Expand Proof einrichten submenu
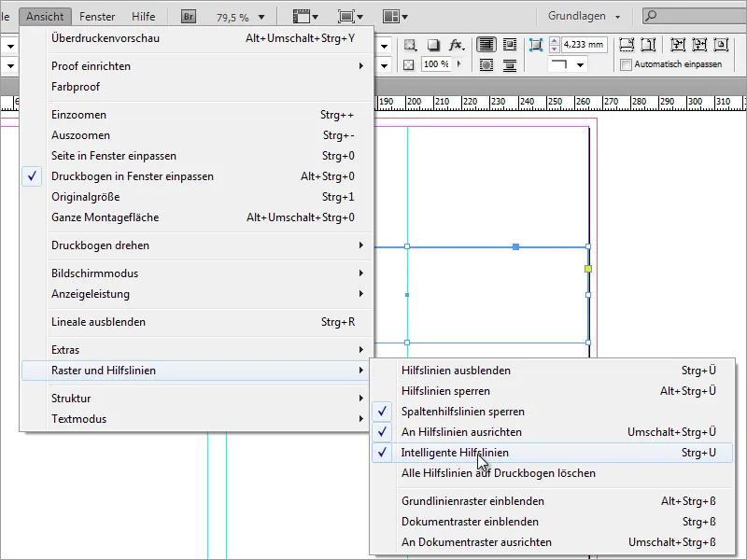747x560 pixels. tap(197, 65)
